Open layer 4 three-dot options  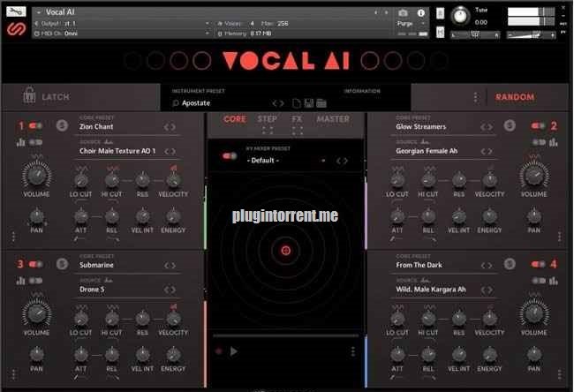click(559, 374)
